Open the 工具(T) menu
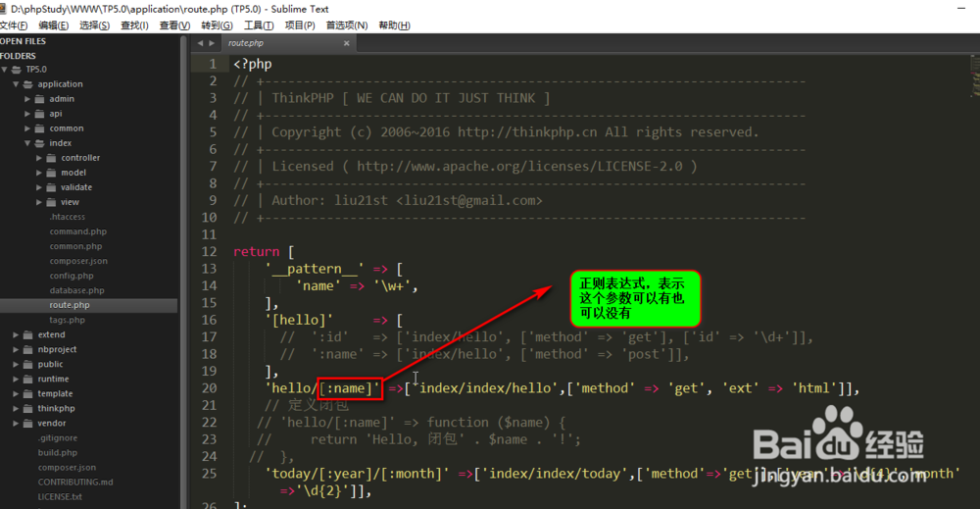This screenshot has width=980, height=509. (259, 25)
